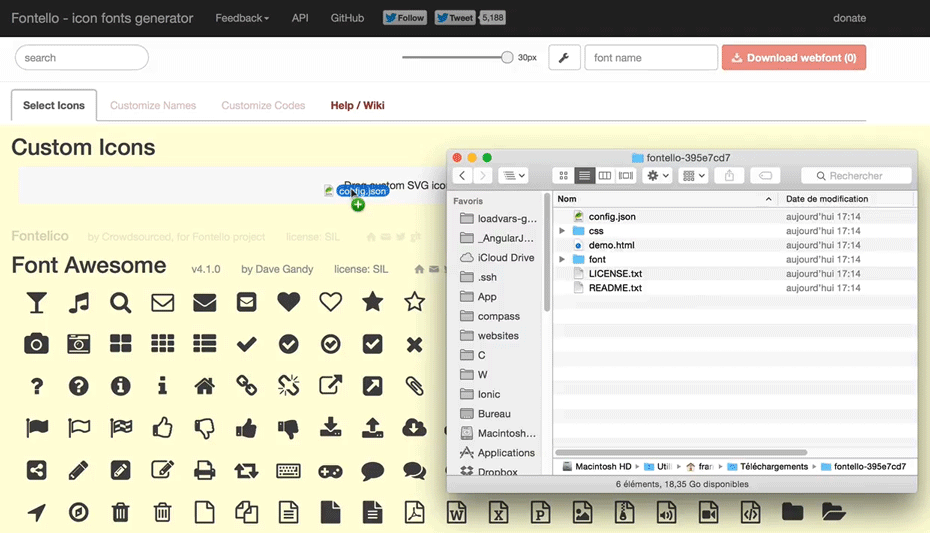Screen dimensions: 930x533
Task: Open Finder gear action dropdown
Action: [x=657, y=175]
